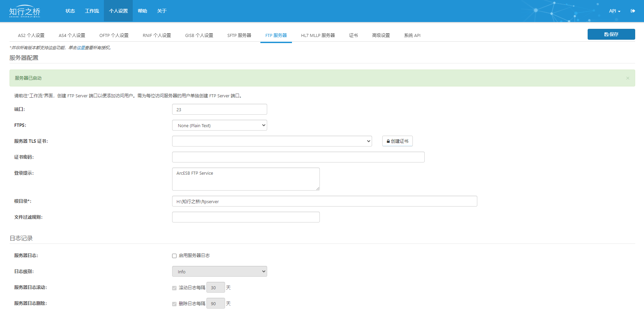Go to the 证书 tab
The height and width of the screenshot is (311, 644).
(x=353, y=35)
